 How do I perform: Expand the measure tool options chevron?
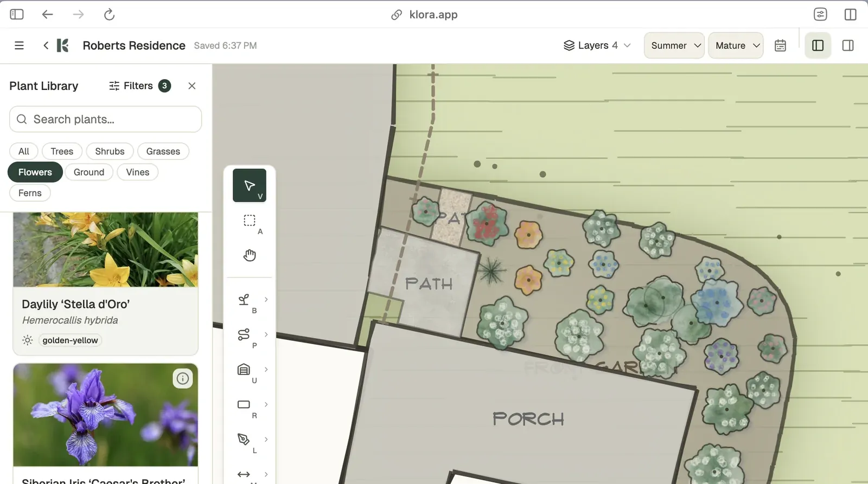click(266, 474)
